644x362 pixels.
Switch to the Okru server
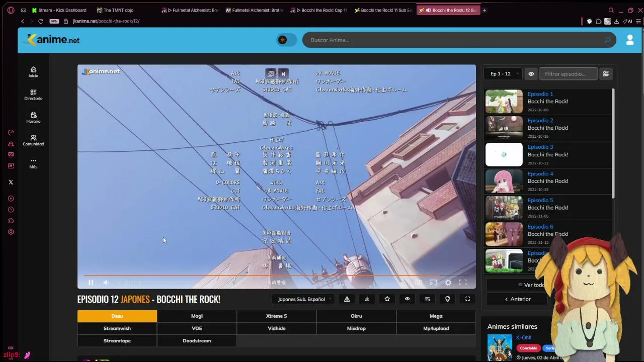click(356, 316)
